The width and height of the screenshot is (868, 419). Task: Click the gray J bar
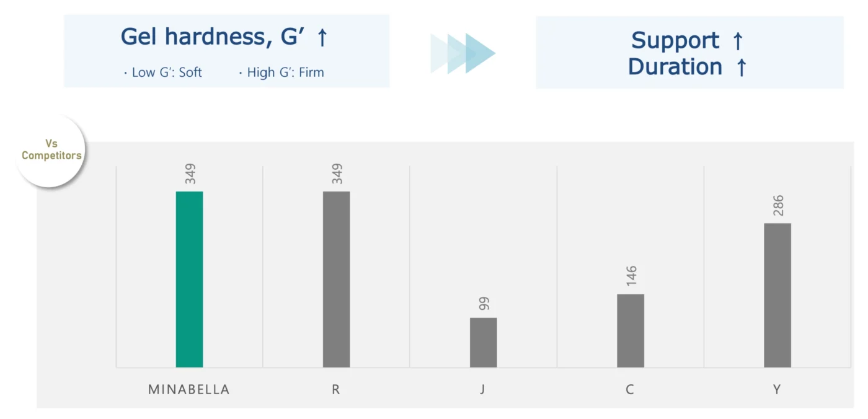[x=483, y=342]
